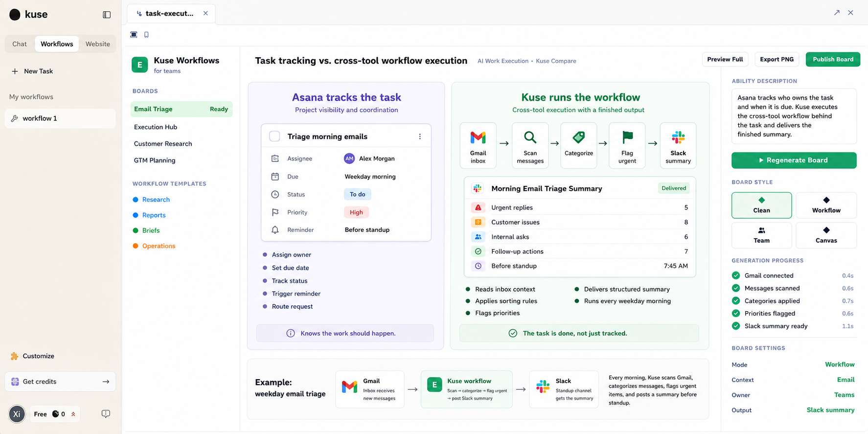Select the Canvas board style

tap(826, 235)
